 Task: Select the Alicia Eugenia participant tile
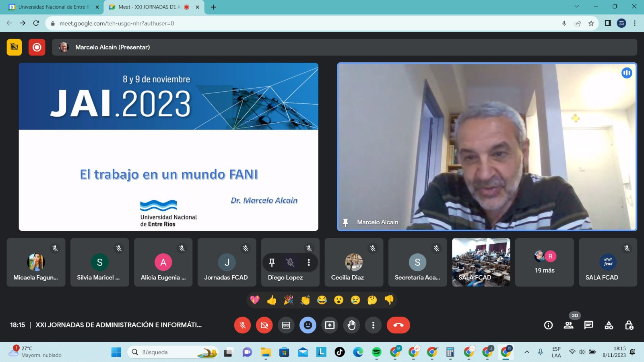pos(163,262)
